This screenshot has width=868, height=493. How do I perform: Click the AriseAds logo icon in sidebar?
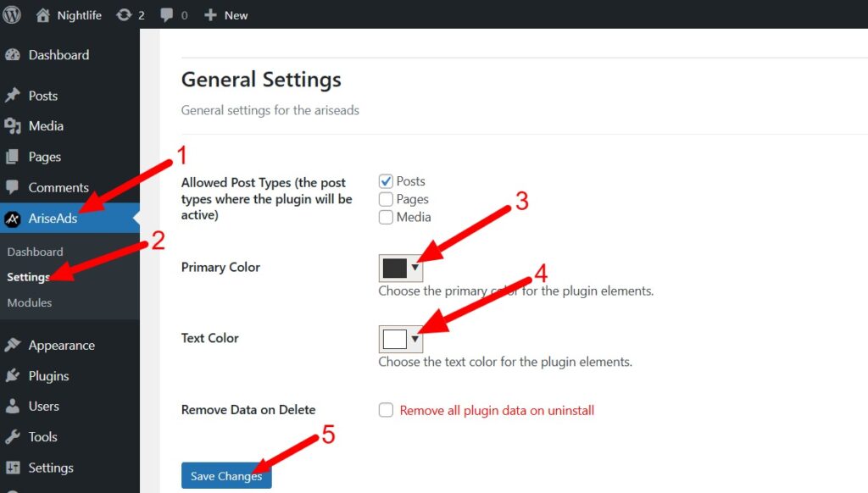click(13, 219)
